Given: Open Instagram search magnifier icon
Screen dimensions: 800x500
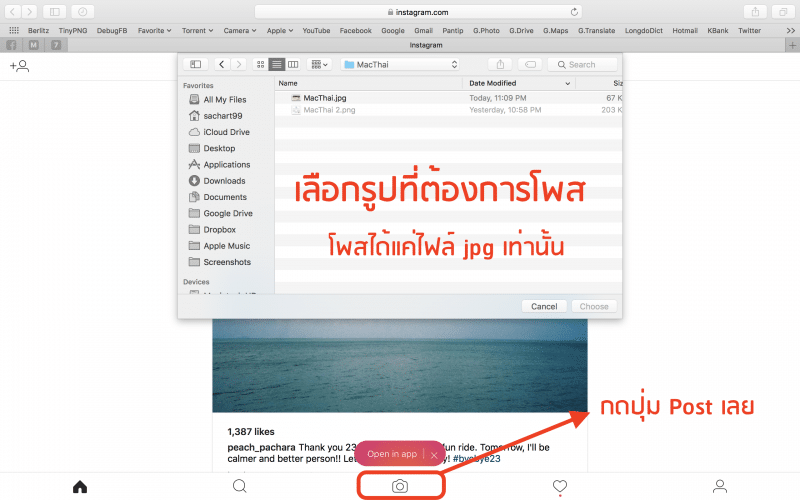Looking at the screenshot, I should (x=239, y=486).
